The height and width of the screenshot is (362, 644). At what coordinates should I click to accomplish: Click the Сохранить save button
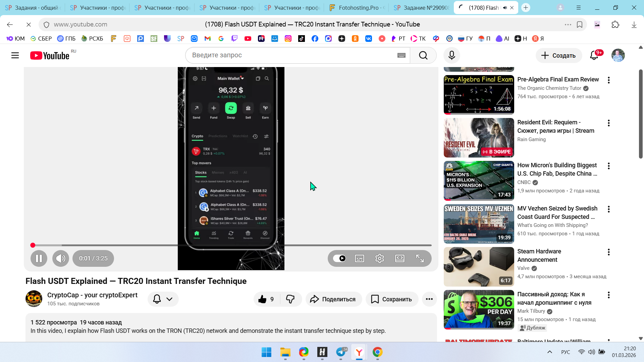(392, 299)
